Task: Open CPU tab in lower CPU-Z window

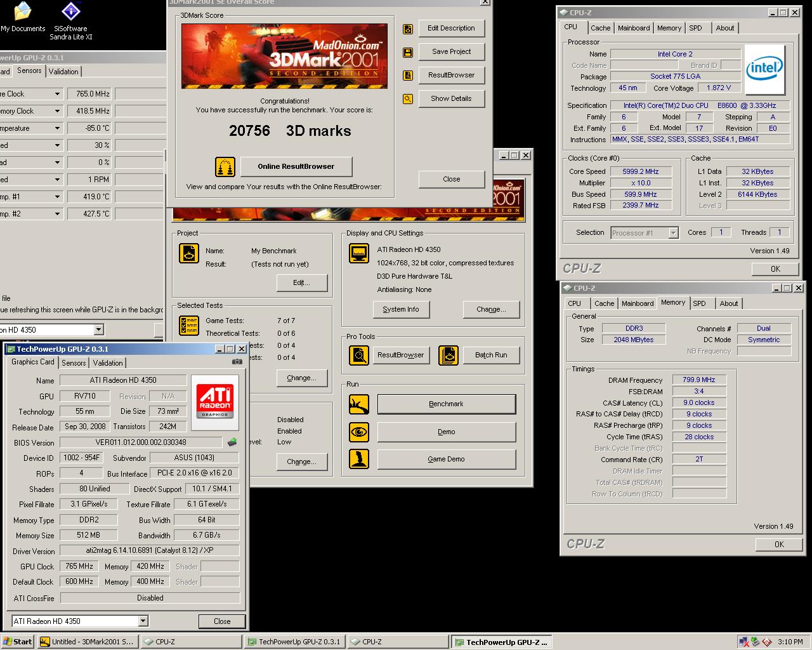Action: (574, 303)
